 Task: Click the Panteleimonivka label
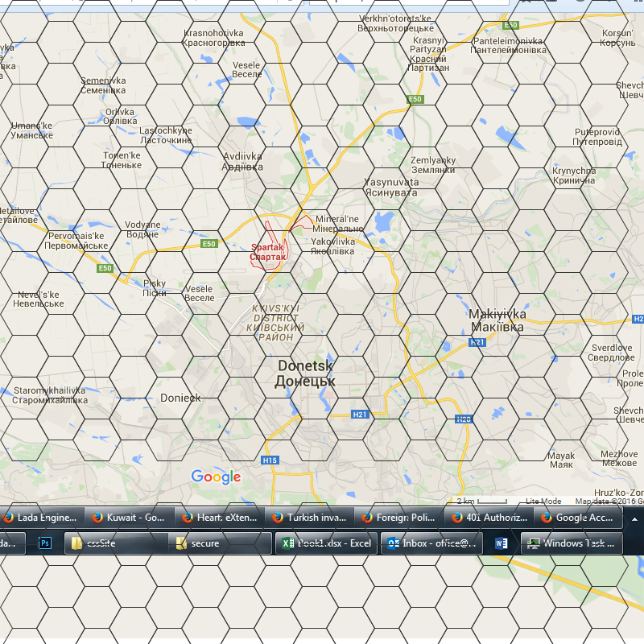click(x=508, y=45)
